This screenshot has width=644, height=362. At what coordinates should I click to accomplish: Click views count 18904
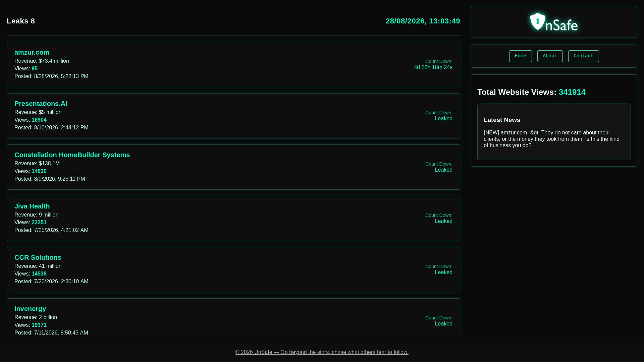click(39, 120)
